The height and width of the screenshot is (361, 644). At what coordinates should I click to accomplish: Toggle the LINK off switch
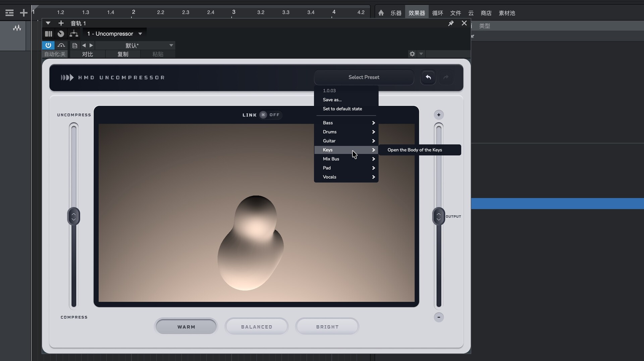[x=264, y=115]
